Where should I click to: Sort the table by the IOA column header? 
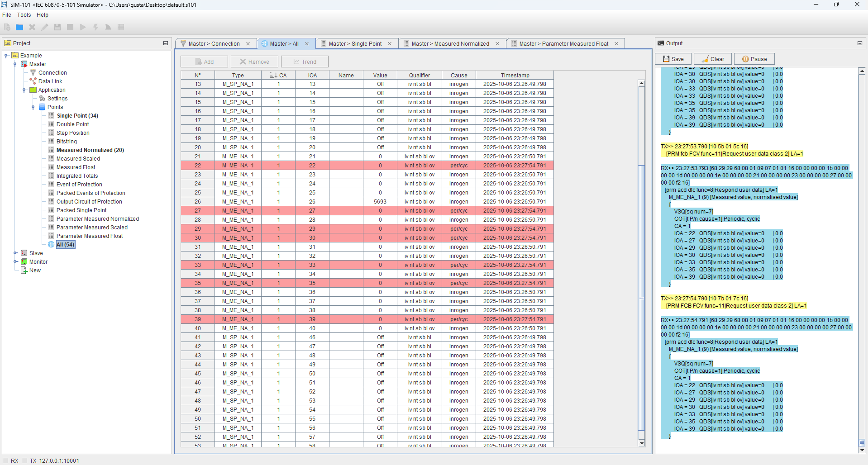(312, 75)
